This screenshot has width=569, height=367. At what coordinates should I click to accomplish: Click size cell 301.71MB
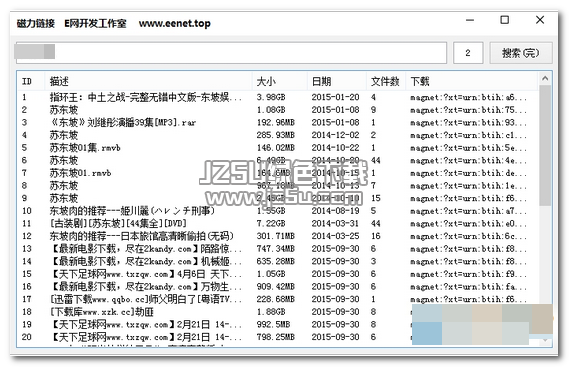(276, 236)
